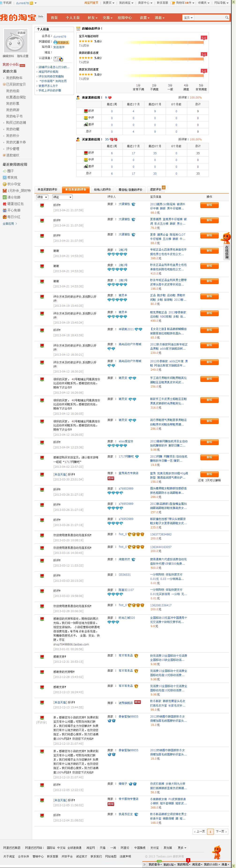This screenshot has height=868, width=236.
Task: Open 退款评价 tab
Action: 156,189
